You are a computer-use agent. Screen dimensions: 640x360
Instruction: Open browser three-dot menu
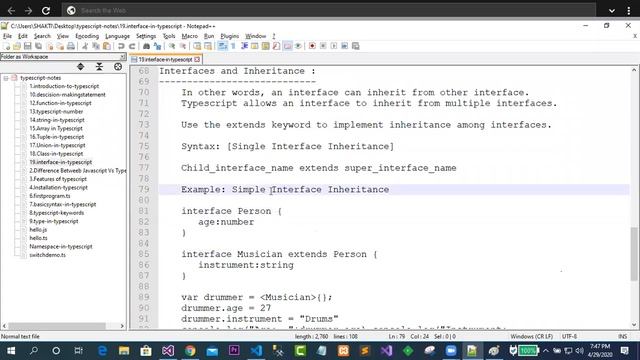point(629,11)
